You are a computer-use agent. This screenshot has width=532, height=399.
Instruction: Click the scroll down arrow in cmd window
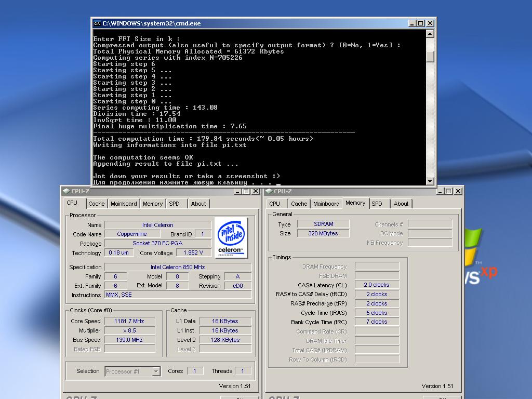click(430, 181)
